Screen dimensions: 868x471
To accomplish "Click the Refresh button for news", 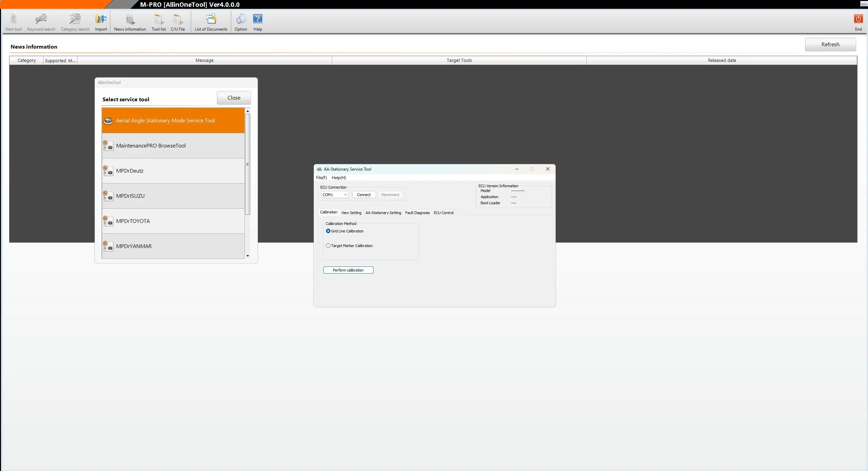I will [x=830, y=45].
